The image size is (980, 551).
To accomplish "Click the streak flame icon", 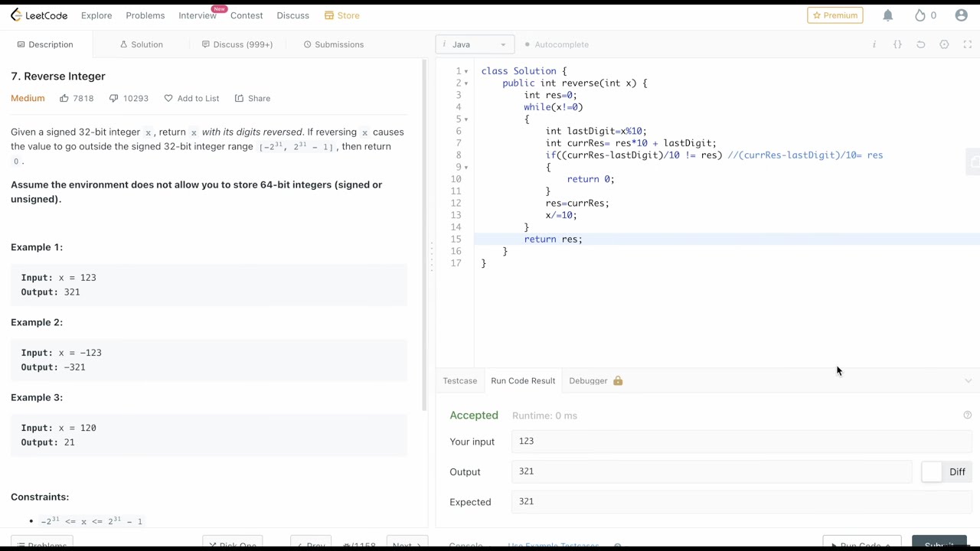I will [921, 15].
